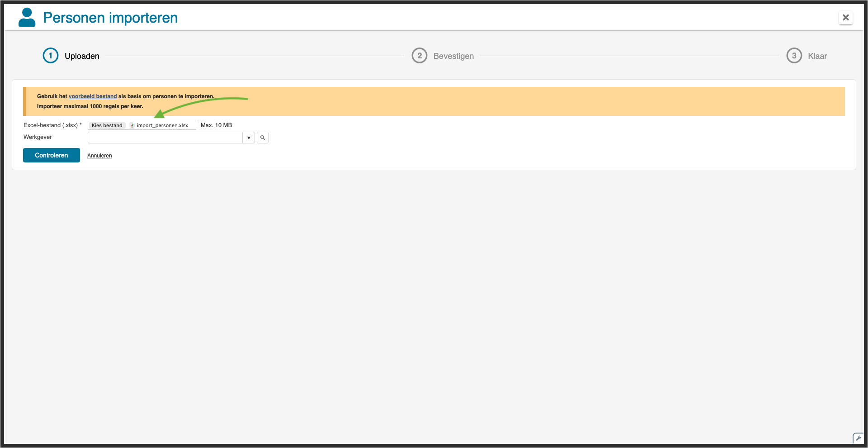Select the Uploaden step label
868x448 pixels.
(x=82, y=56)
